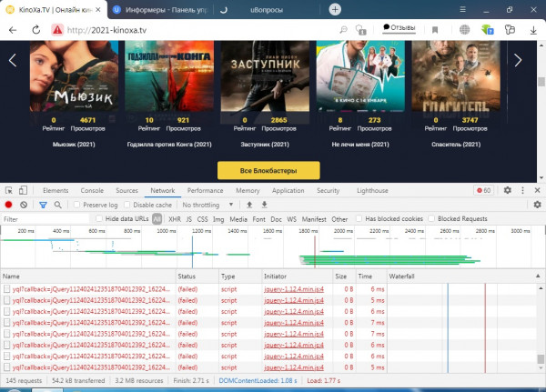Image resolution: width=546 pixels, height=392 pixels.
Task: Open the network panel settings gear
Action: [537, 205]
